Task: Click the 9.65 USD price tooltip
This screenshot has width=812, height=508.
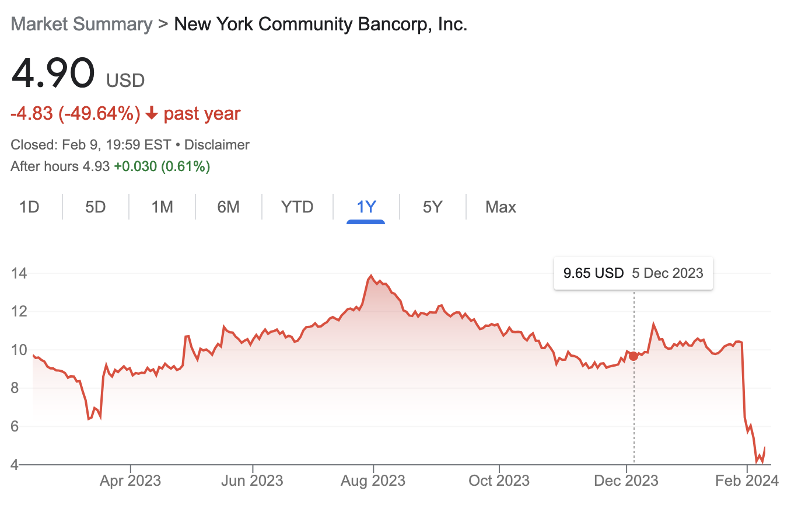Action: (x=633, y=273)
